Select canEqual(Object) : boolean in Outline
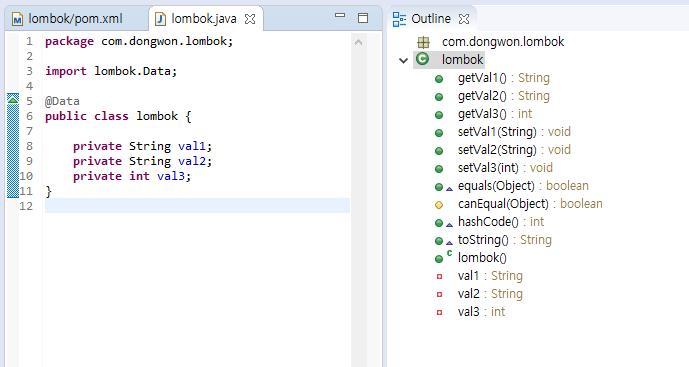The image size is (689, 367). pyautogui.click(x=530, y=204)
